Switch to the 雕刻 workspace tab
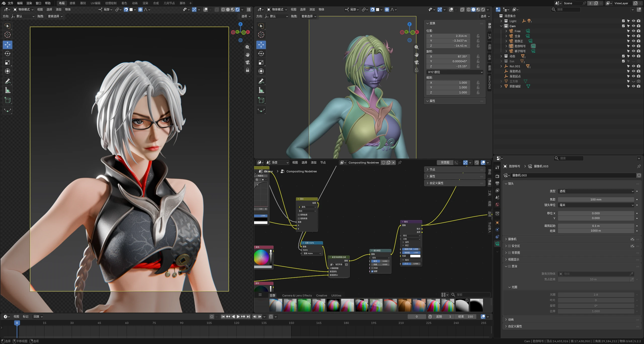This screenshot has width=644, height=344. click(83, 3)
